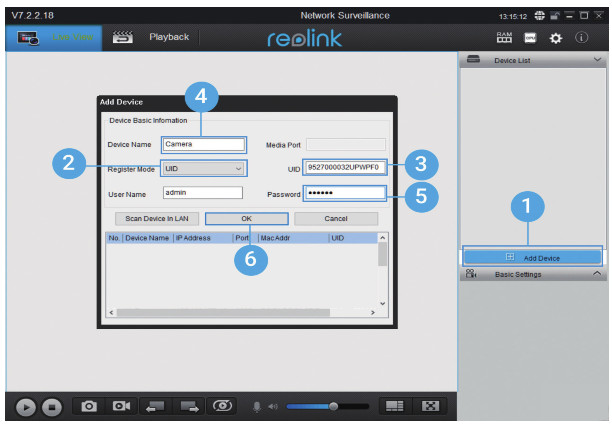612x424 pixels.
Task: Start recording with the video camera icon
Action: click(121, 406)
